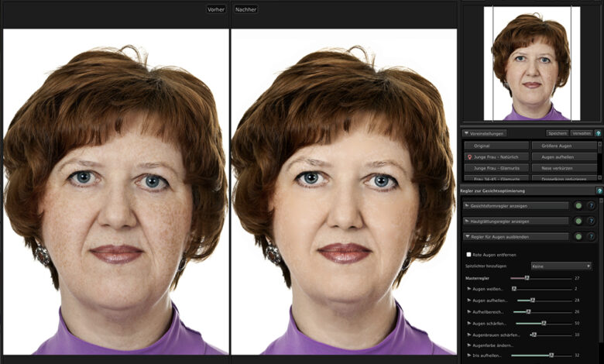Toggle green on/off dot for Gesichtsformregler

[x=578, y=206]
